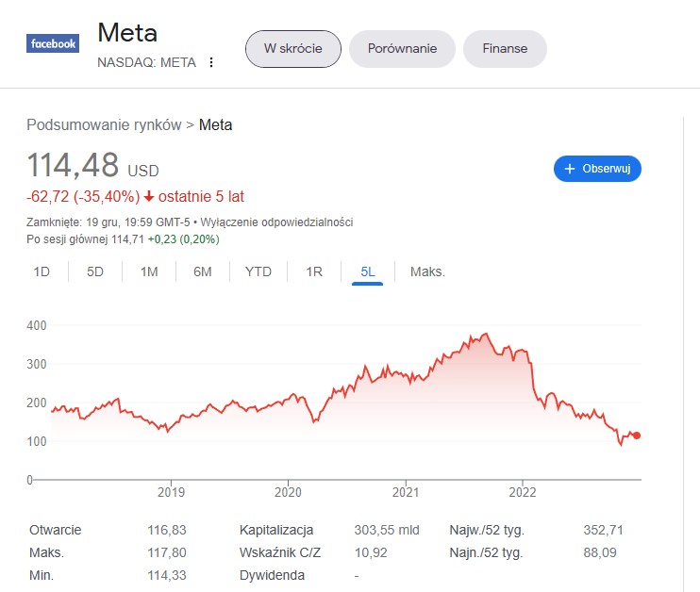Select the 5D time range
700x592 pixels.
click(x=95, y=271)
